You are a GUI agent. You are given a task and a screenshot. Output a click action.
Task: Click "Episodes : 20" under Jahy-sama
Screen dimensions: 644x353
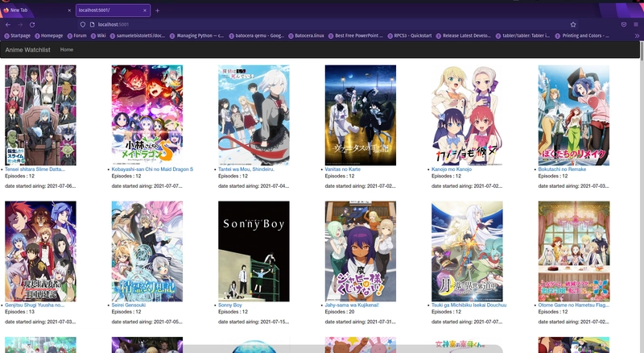click(x=340, y=312)
